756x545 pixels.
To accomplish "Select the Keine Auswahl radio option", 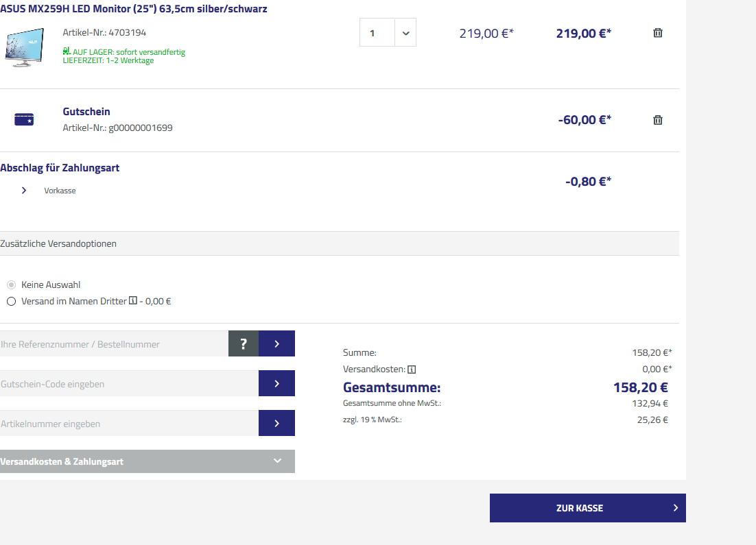I will coord(11,284).
